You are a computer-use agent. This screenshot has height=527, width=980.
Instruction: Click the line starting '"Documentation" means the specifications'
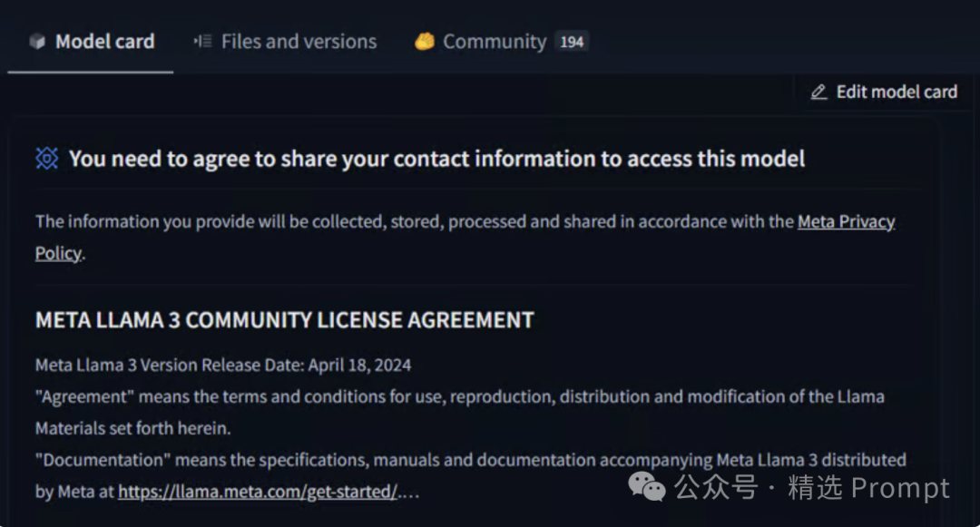(471, 460)
